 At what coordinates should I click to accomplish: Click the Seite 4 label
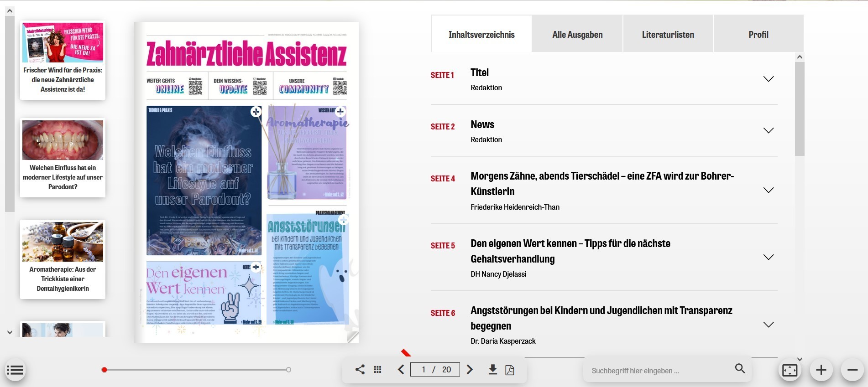(x=443, y=179)
